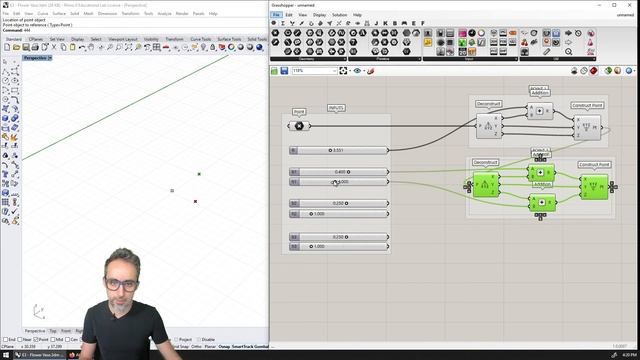Click the slider showing 3.551

339,150
